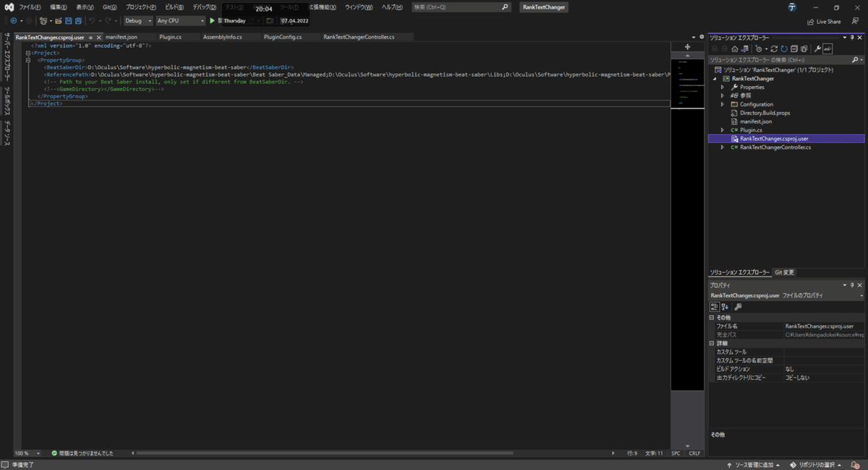Open the Properties object selector dropdown
This screenshot has width=868, height=470.
click(x=861, y=296)
